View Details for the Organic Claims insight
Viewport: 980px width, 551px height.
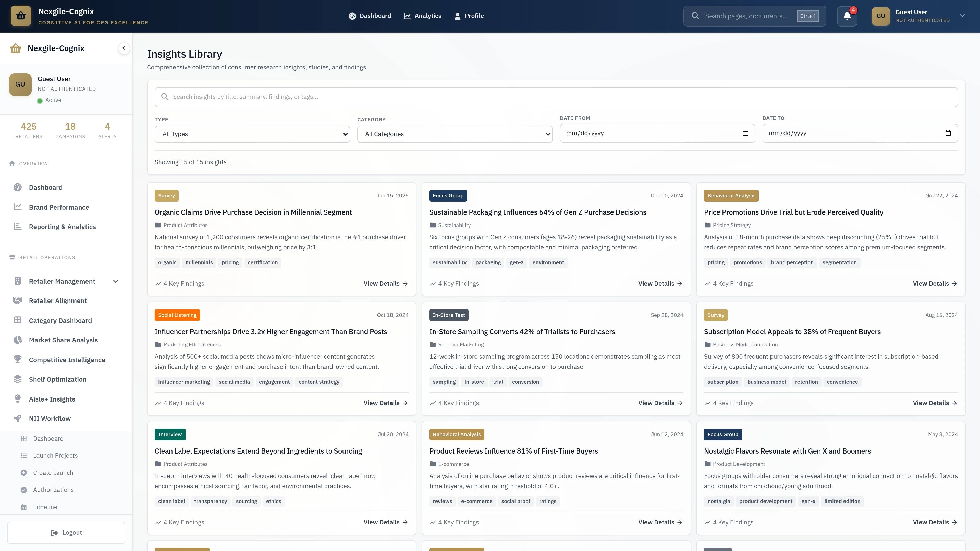[x=385, y=283]
